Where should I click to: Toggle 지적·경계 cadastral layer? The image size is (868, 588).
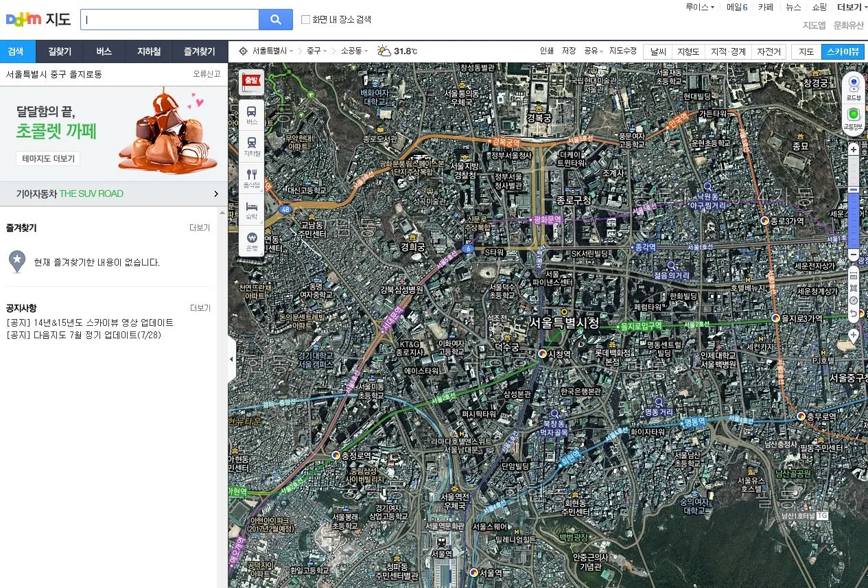coord(728,51)
